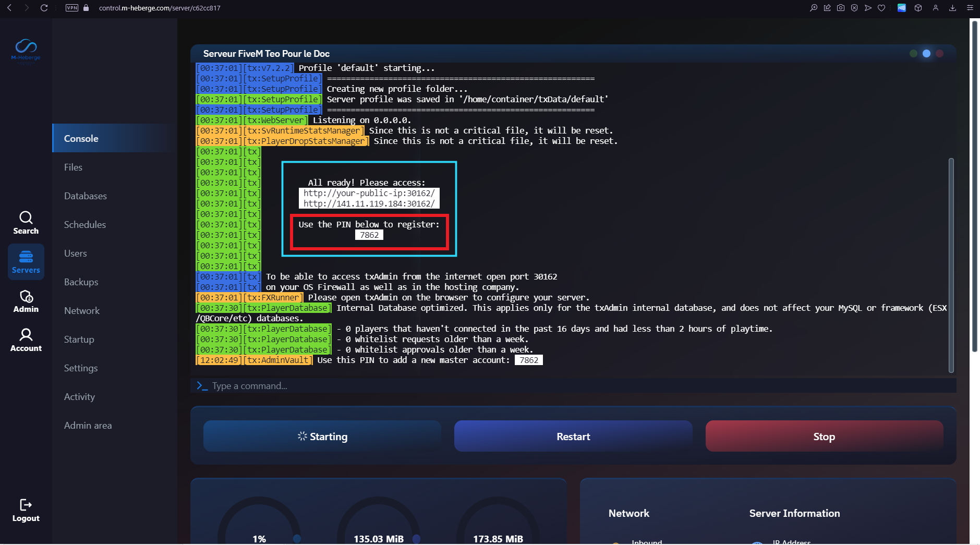Viewport: 980px width, 545px height.
Task: Open Search in the left sidebar
Action: (26, 223)
